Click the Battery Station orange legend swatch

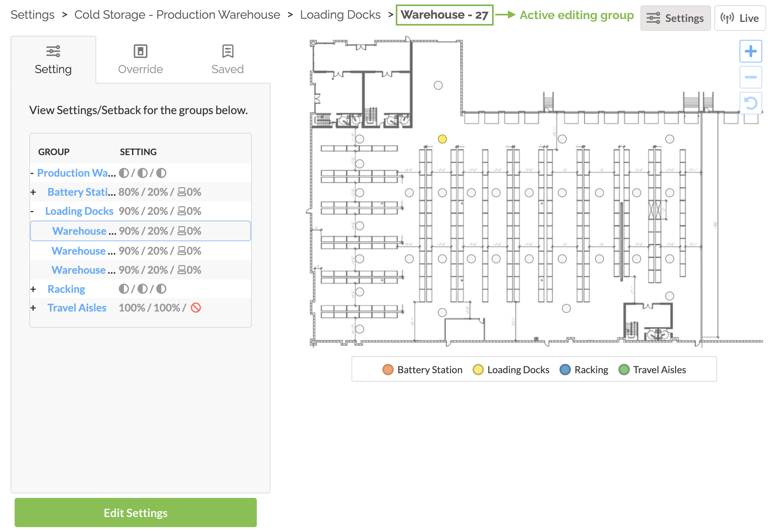388,370
